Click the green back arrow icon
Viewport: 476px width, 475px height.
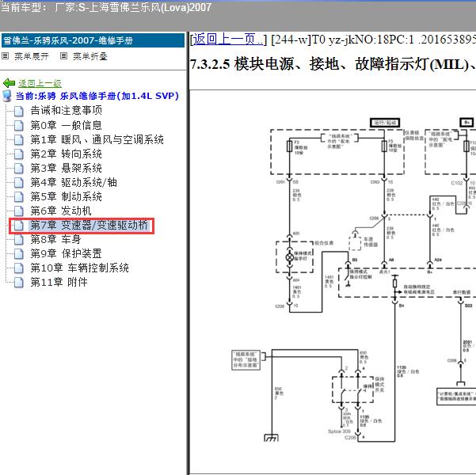(x=9, y=83)
